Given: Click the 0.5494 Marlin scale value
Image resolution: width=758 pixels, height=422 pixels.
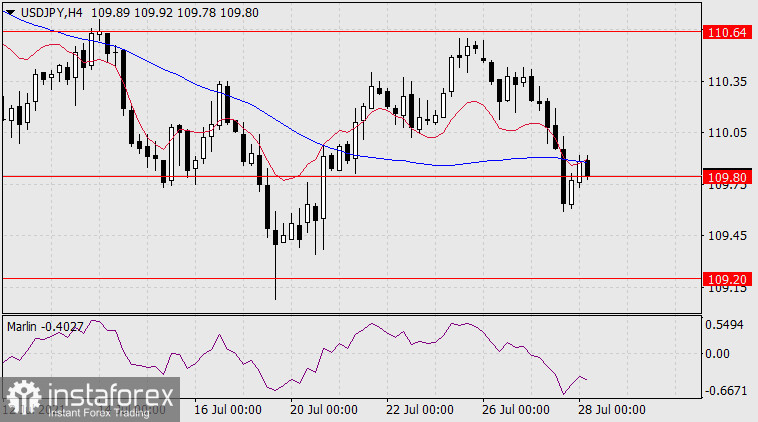Looking at the screenshot, I should (726, 326).
